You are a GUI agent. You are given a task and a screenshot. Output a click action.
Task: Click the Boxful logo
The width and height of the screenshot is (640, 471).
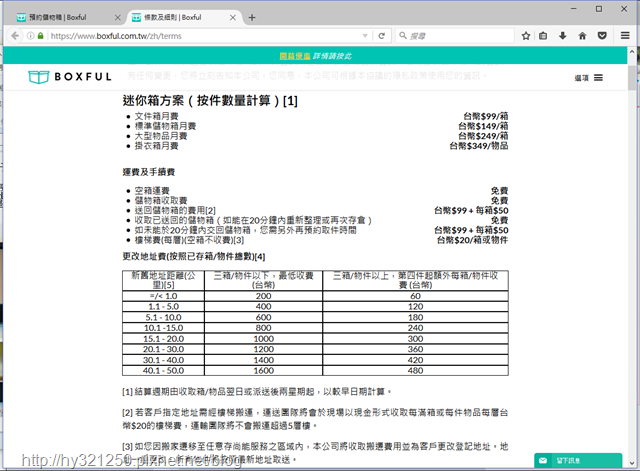69,77
